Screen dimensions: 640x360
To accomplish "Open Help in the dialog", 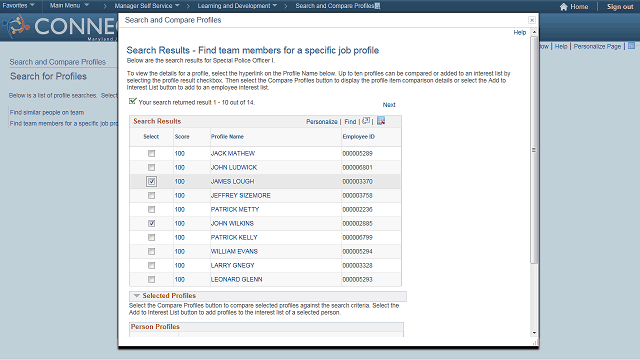I will click(519, 32).
